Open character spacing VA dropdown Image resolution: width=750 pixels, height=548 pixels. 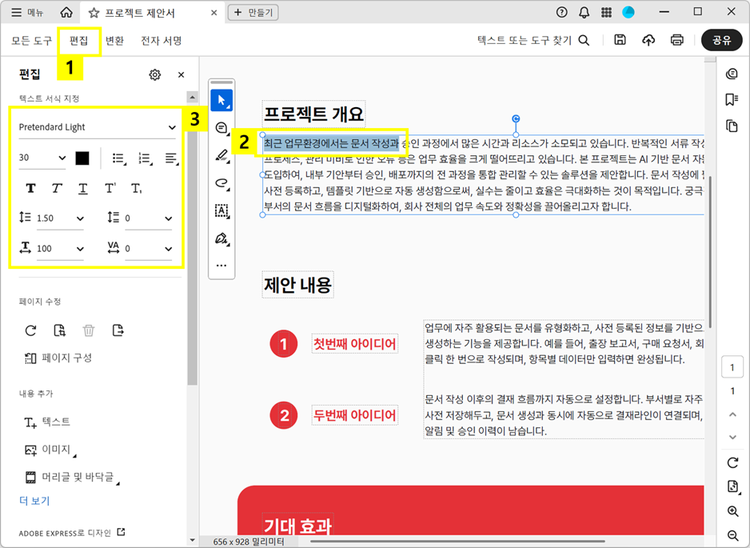coord(148,249)
